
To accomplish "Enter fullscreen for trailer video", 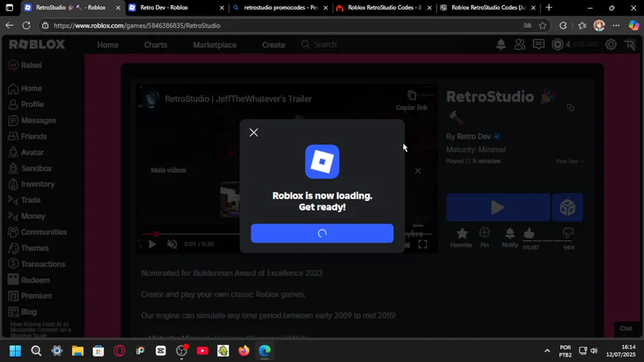I will pyautogui.click(x=423, y=244).
